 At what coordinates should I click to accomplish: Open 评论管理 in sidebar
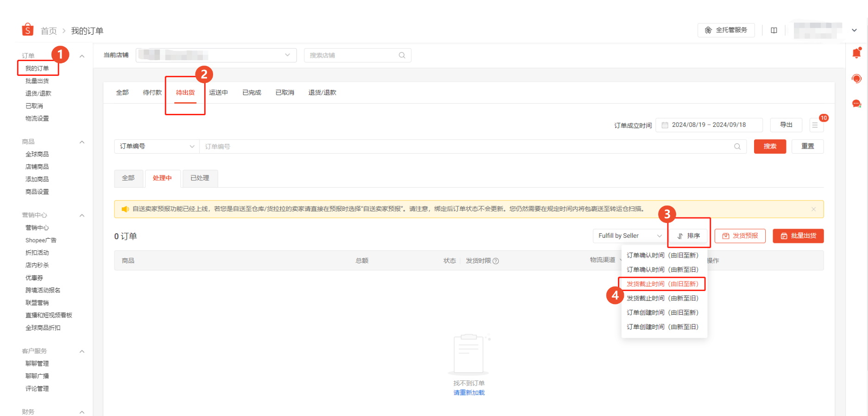(x=37, y=389)
